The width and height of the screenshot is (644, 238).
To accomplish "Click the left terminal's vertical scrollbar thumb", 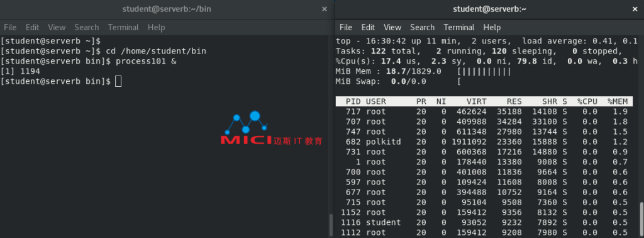I will coord(331,225).
